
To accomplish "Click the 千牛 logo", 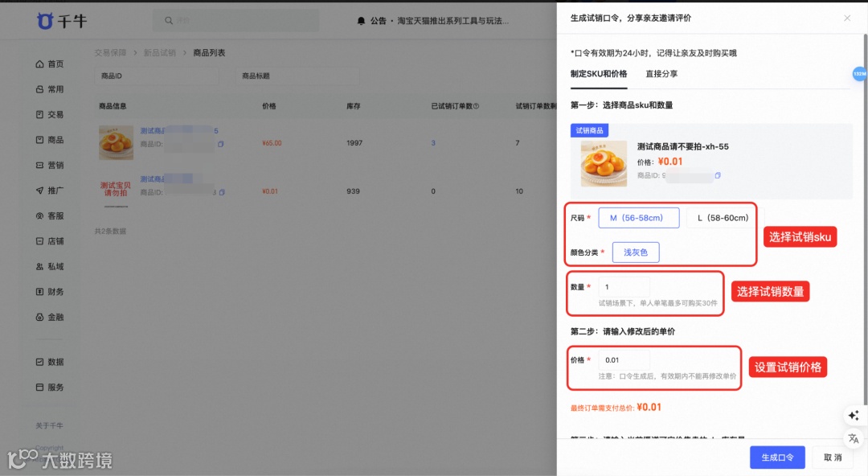I will pos(61,21).
